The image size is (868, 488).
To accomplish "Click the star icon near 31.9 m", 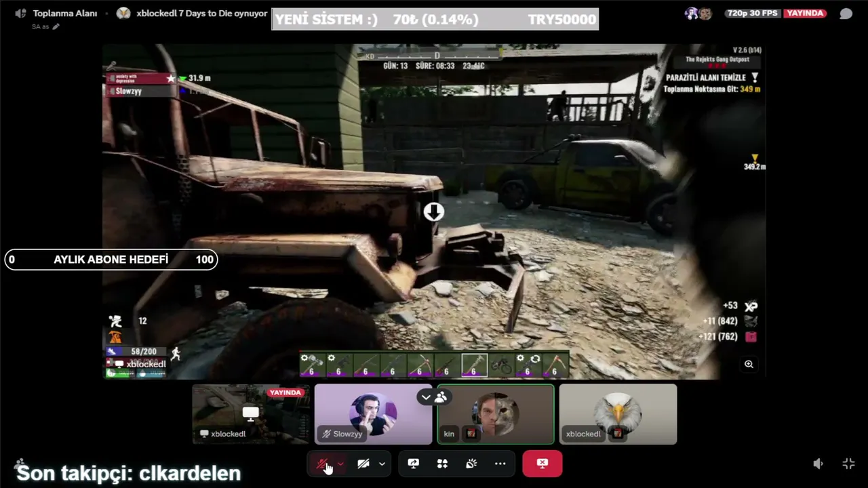I will [171, 79].
